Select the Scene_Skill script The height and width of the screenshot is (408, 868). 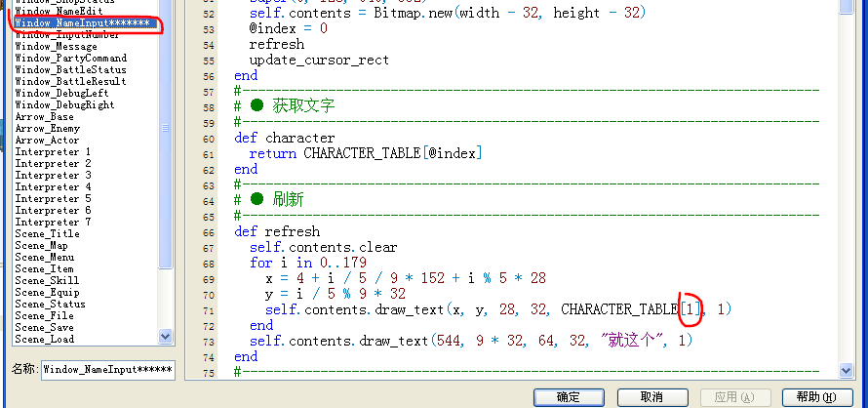47,280
